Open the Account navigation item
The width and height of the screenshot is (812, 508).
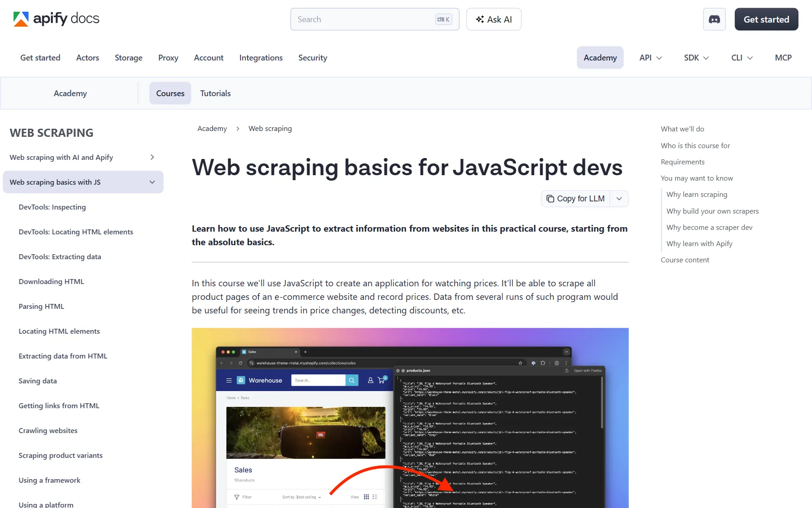click(x=208, y=58)
